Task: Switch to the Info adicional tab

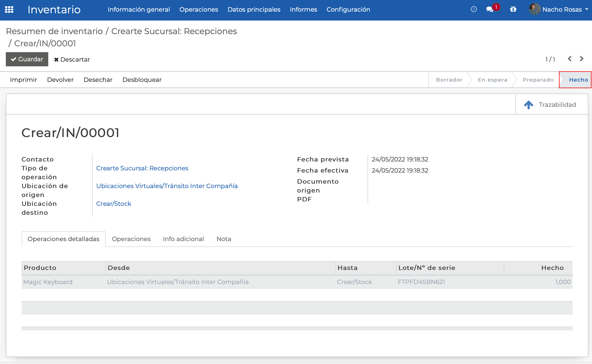Action: [183, 239]
